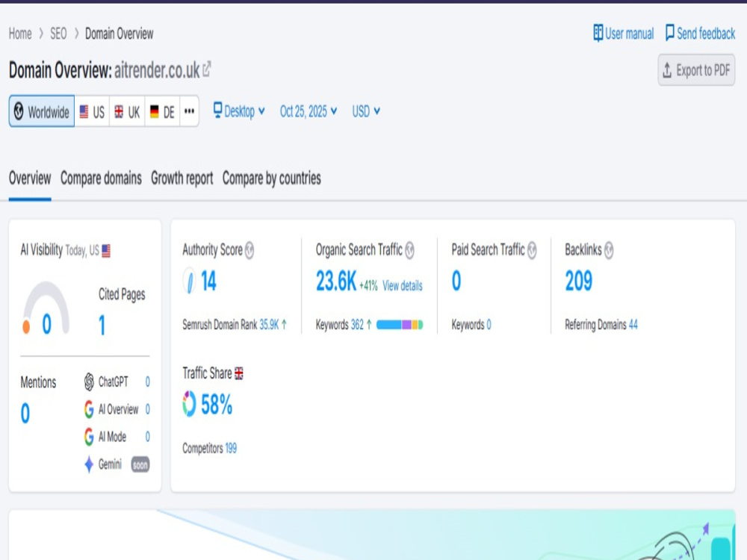Click the Gemini soon badge
The height and width of the screenshot is (560, 747).
140,464
